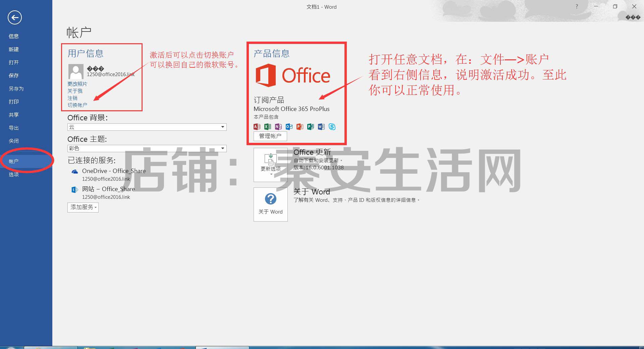This screenshot has height=349, width=644.
Task: Click the user profile avatar picture
Action: pos(76,71)
